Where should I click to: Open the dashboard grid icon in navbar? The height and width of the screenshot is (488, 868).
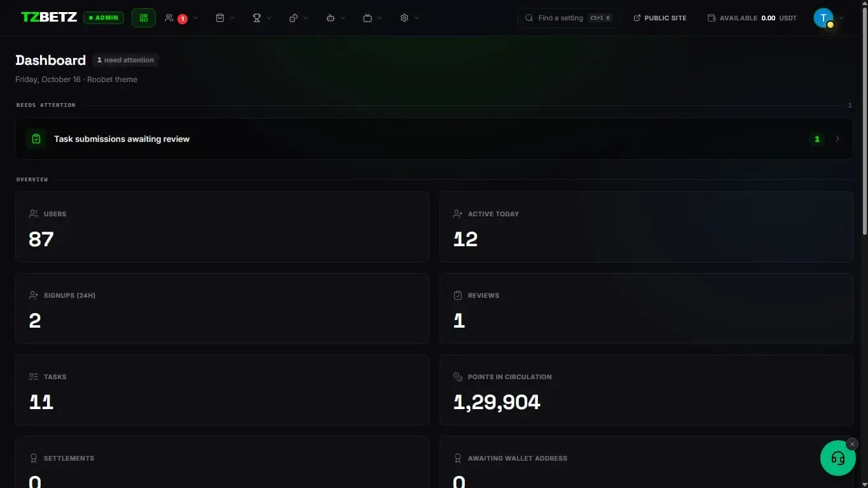click(x=144, y=18)
